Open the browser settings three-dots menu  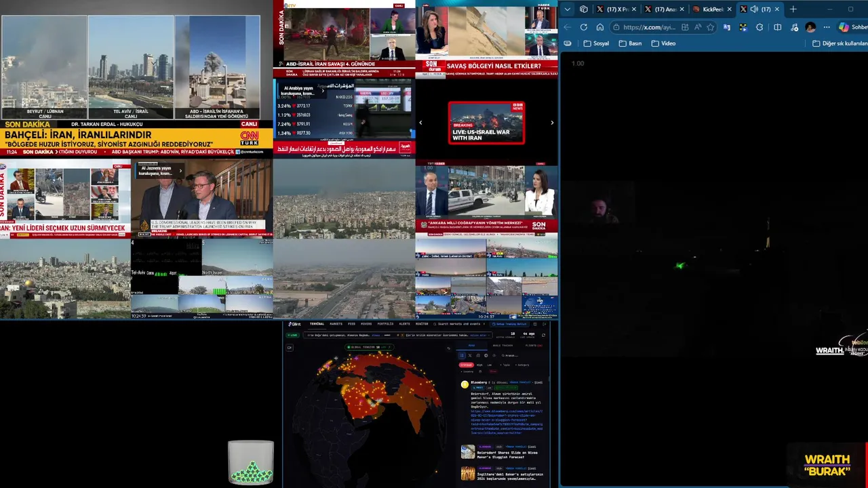[827, 27]
